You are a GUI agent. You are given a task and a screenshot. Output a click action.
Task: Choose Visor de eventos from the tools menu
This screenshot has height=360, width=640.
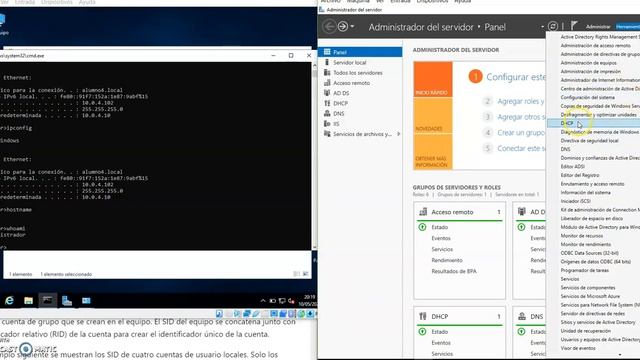[x=593, y=348]
